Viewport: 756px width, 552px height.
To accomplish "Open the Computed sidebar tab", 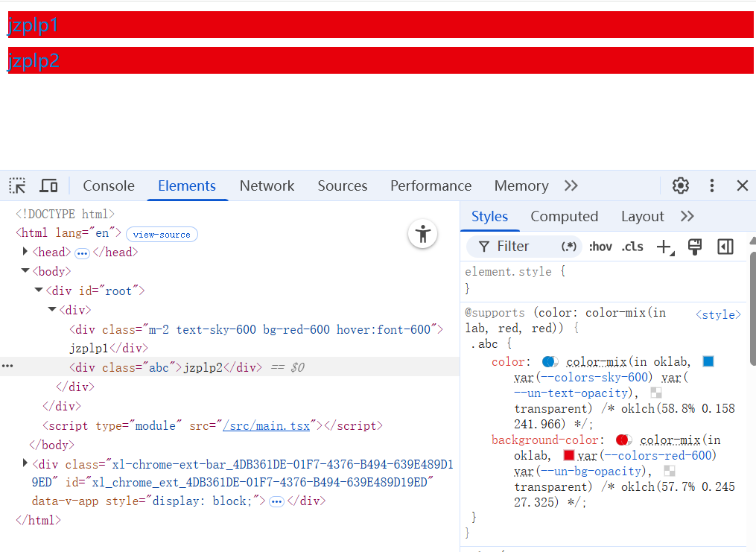I will (x=564, y=216).
